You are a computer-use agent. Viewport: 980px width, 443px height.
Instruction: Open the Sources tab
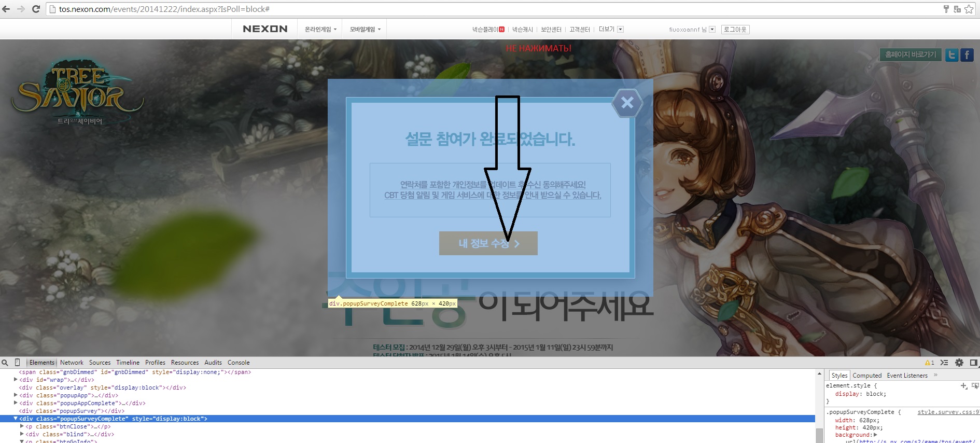point(100,363)
